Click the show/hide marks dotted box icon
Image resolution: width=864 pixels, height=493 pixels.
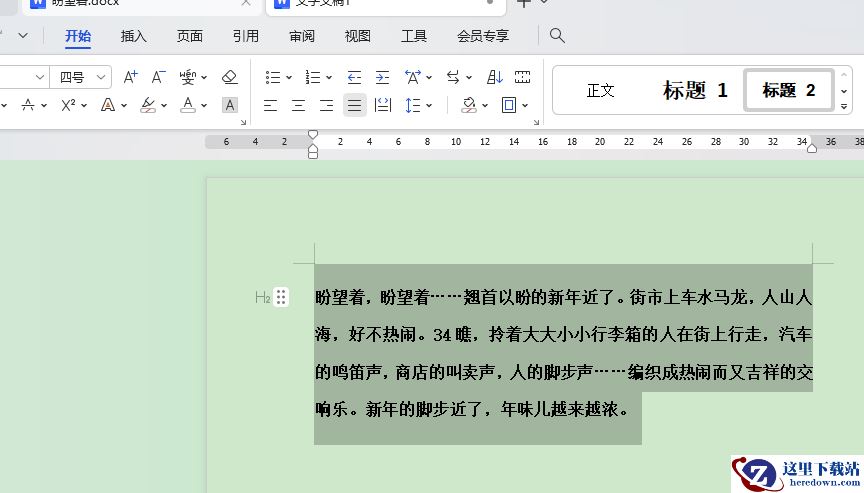coord(522,77)
